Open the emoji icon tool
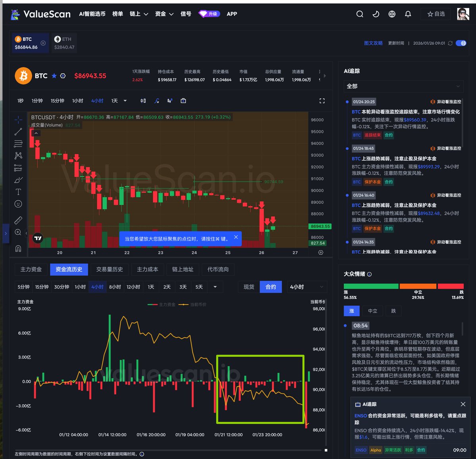This screenshot has height=459, width=476. [18, 204]
